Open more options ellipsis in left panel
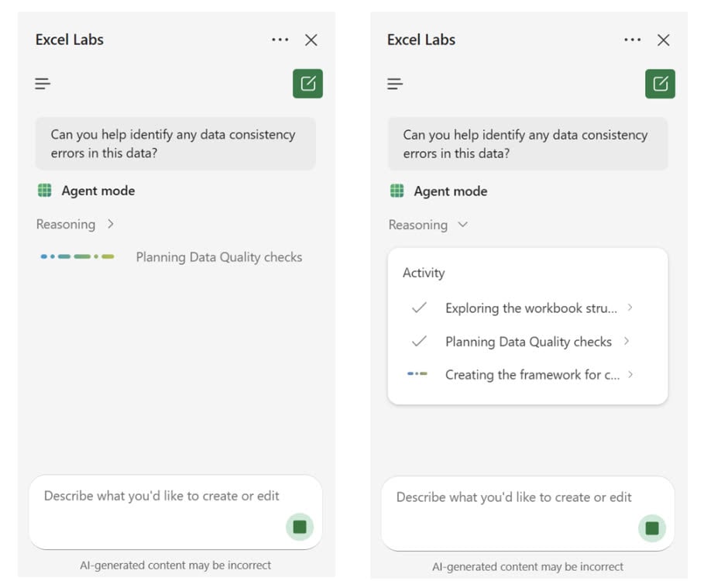Image resolution: width=704 pixels, height=588 pixels. point(280,40)
